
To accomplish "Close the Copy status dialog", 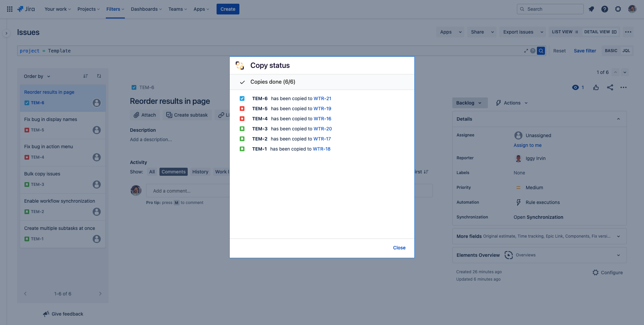I will (x=399, y=248).
